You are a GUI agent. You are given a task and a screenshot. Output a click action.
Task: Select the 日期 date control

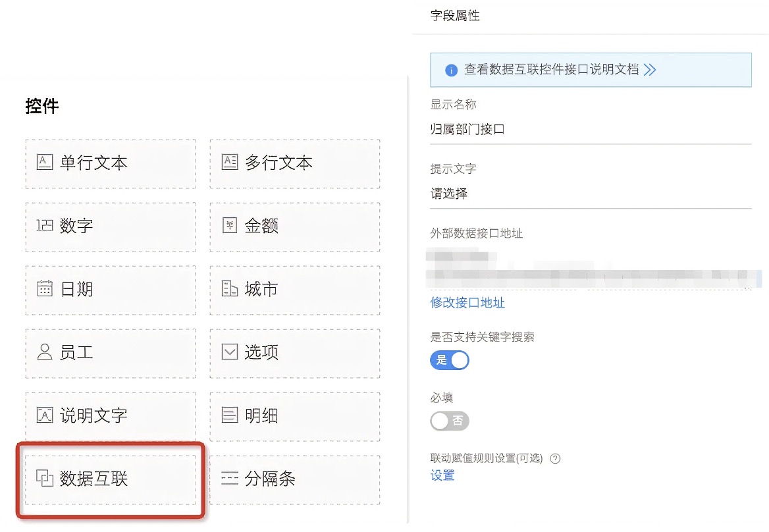(x=110, y=290)
